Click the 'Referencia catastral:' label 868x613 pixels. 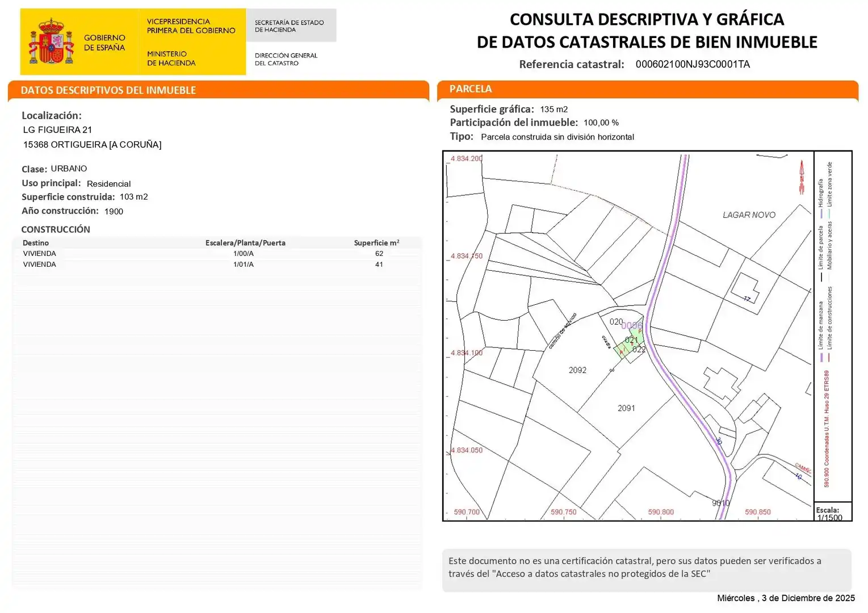coord(572,65)
